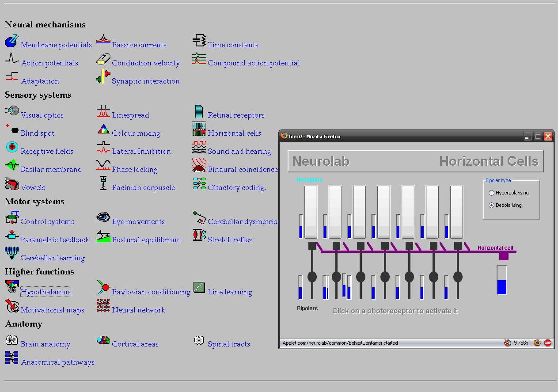Click the Neural network grid icon
Screen dimensions: 558x392
(103, 305)
